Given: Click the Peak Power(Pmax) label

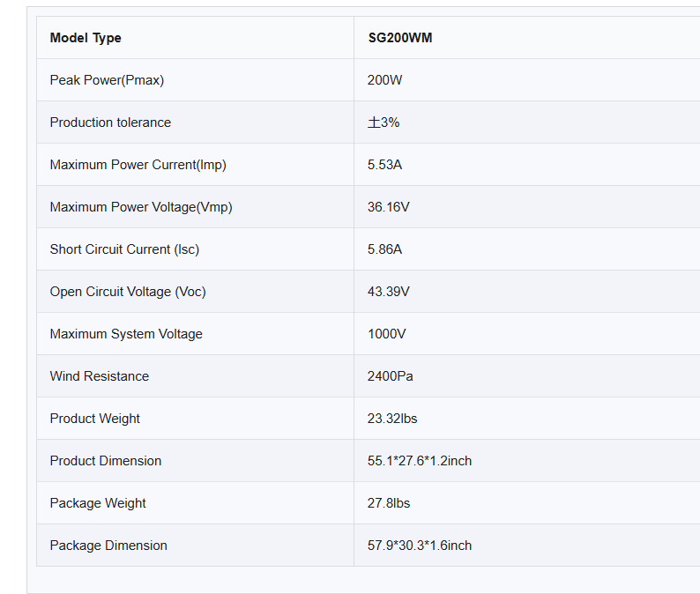Looking at the screenshot, I should coord(107,80).
